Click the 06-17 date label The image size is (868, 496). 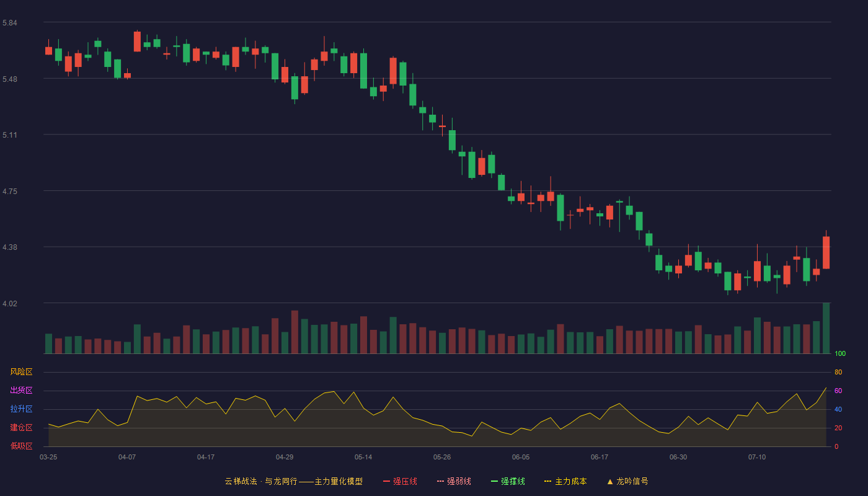(600, 457)
